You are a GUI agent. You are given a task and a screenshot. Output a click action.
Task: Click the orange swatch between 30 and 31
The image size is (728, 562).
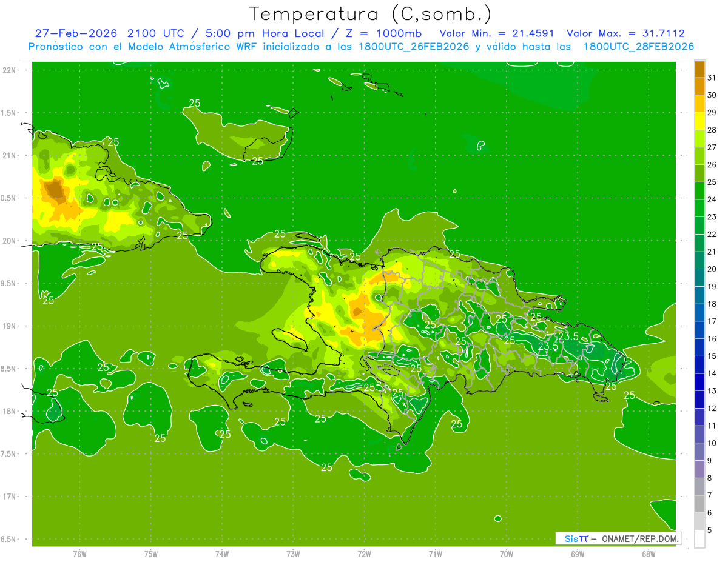[699, 87]
